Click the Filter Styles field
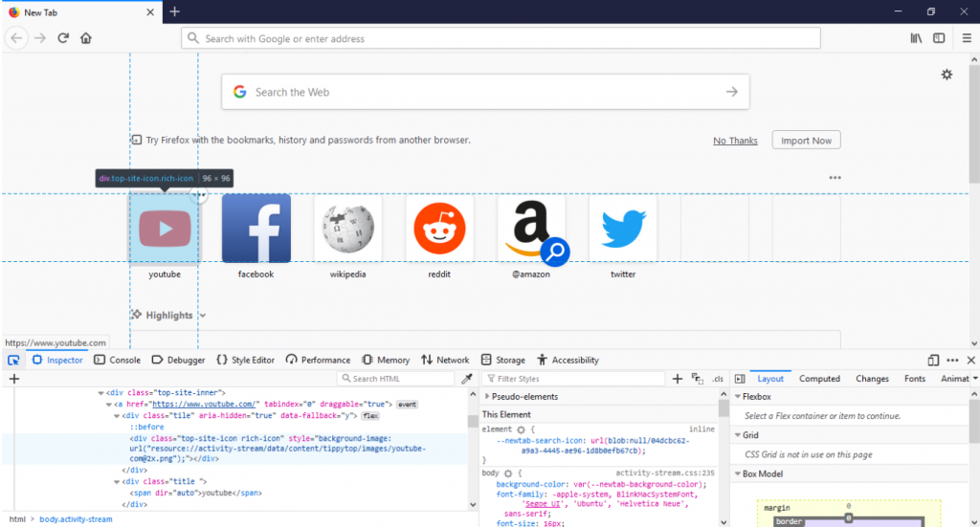The width and height of the screenshot is (980, 527). (x=574, y=379)
